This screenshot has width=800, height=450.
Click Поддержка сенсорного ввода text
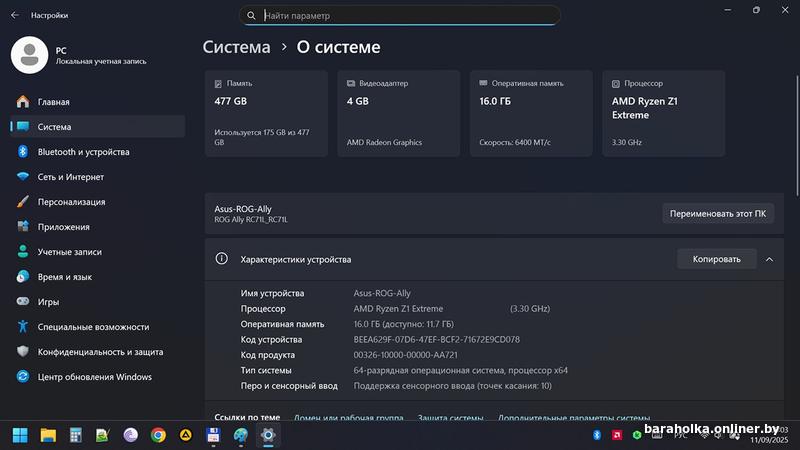coord(452,386)
